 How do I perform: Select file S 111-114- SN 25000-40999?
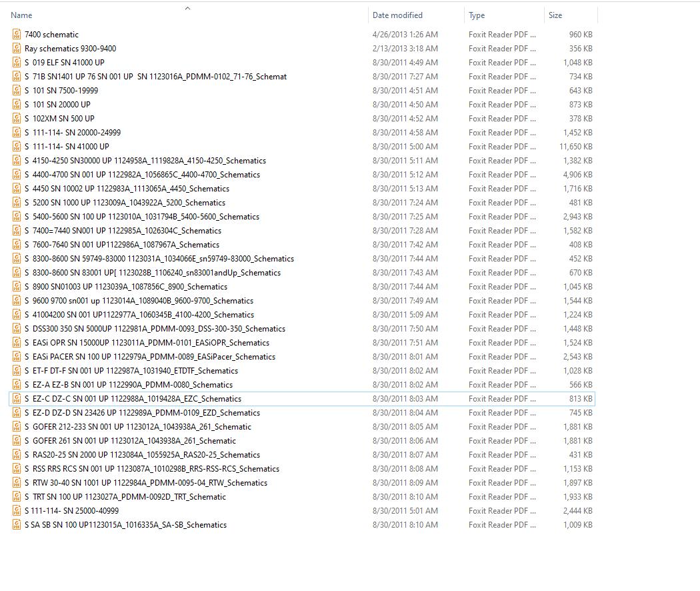pos(302,510)
